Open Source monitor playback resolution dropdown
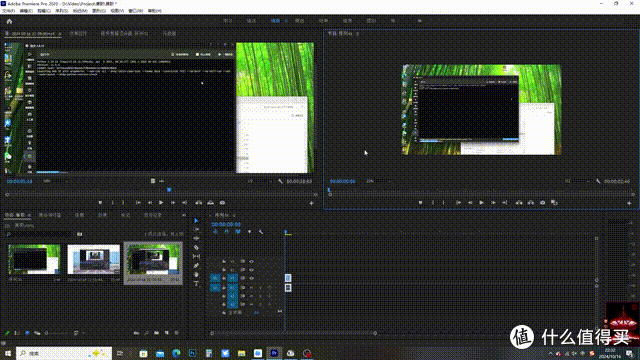This screenshot has height=360, width=640. tap(259, 181)
